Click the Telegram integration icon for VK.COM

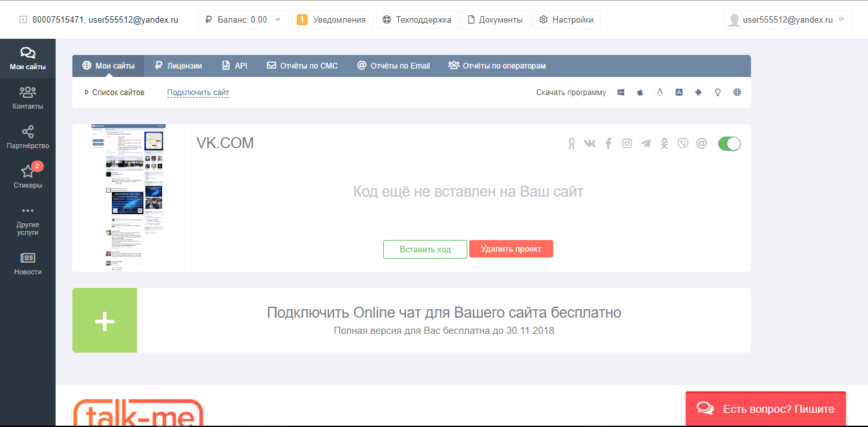pyautogui.click(x=646, y=144)
